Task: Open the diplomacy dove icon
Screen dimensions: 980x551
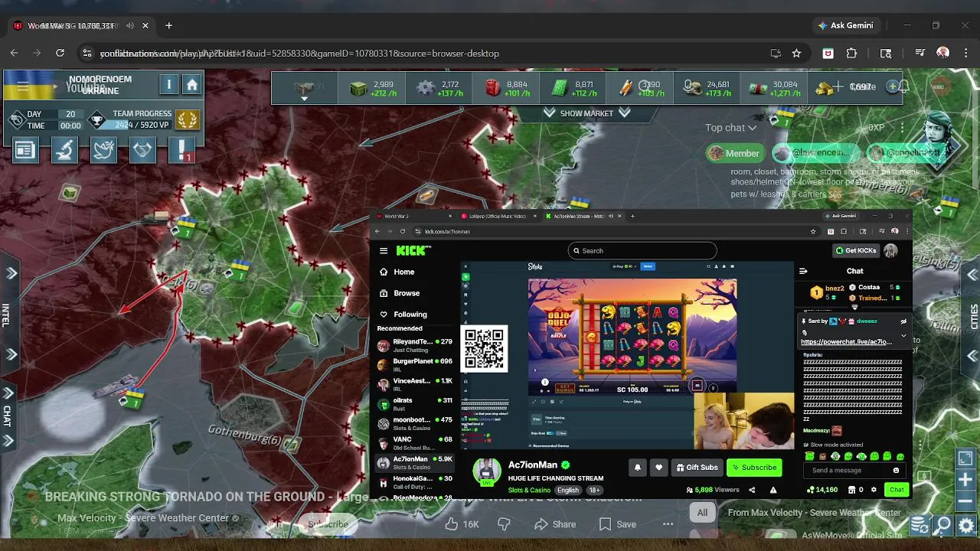Action: pyautogui.click(x=103, y=151)
